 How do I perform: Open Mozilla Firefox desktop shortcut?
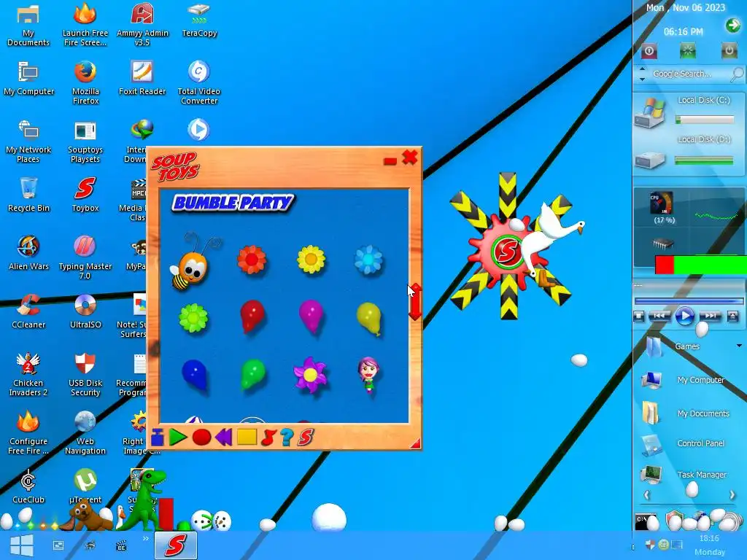pos(85,82)
